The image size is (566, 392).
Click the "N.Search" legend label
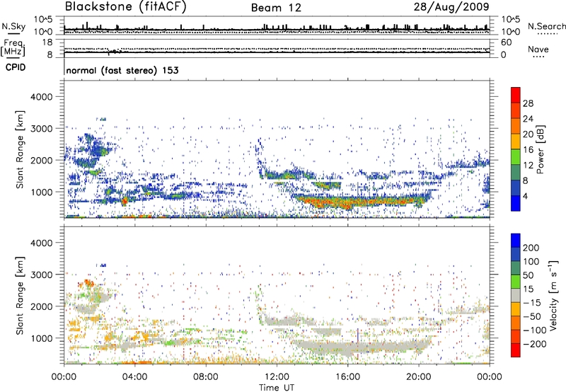(x=546, y=26)
